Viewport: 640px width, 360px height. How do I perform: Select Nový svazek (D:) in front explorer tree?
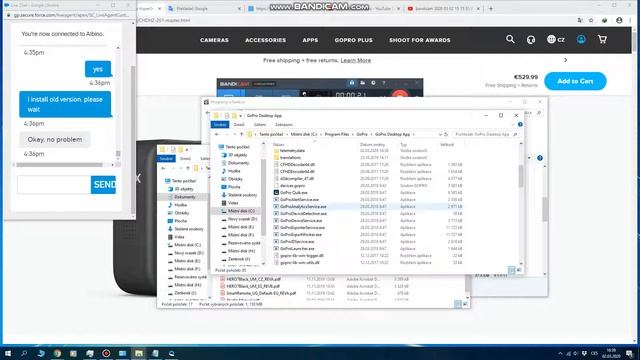242,219
